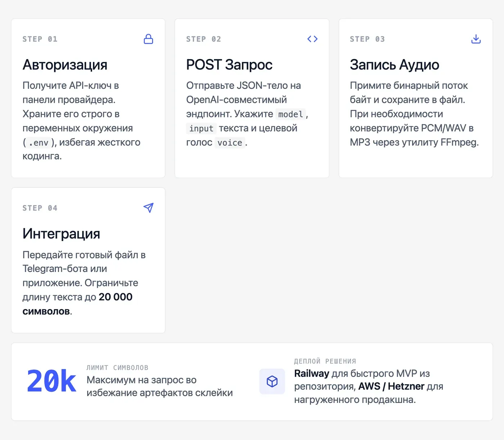
Task: Click the input code snippet
Action: tap(201, 128)
